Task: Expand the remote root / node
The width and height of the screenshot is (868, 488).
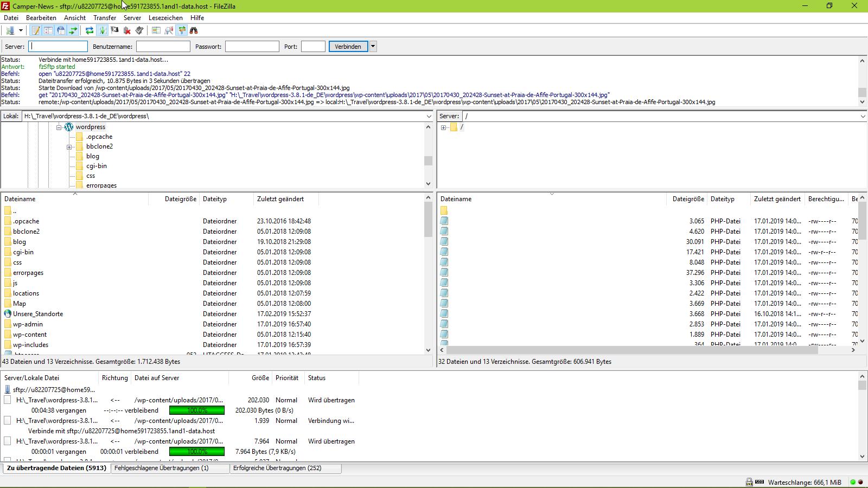Action: (444, 127)
